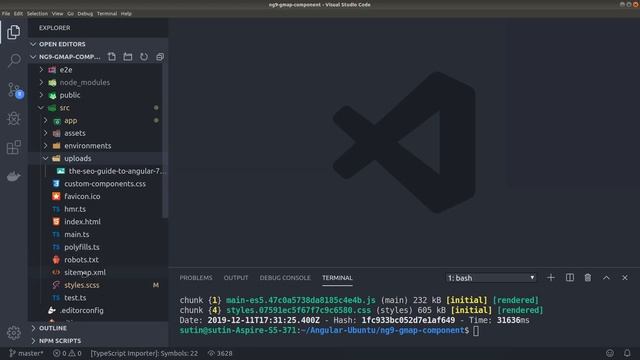
Task: Open the Edit menu
Action: [x=18, y=13]
